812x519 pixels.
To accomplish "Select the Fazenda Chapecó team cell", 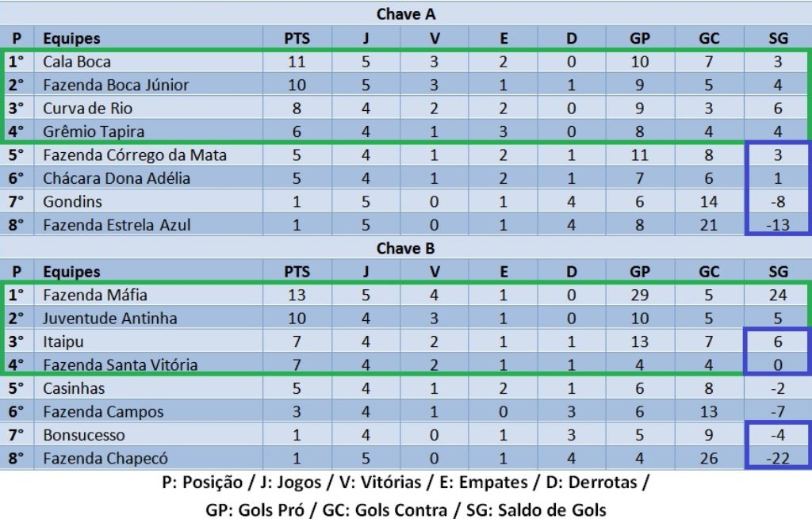I will [x=105, y=458].
